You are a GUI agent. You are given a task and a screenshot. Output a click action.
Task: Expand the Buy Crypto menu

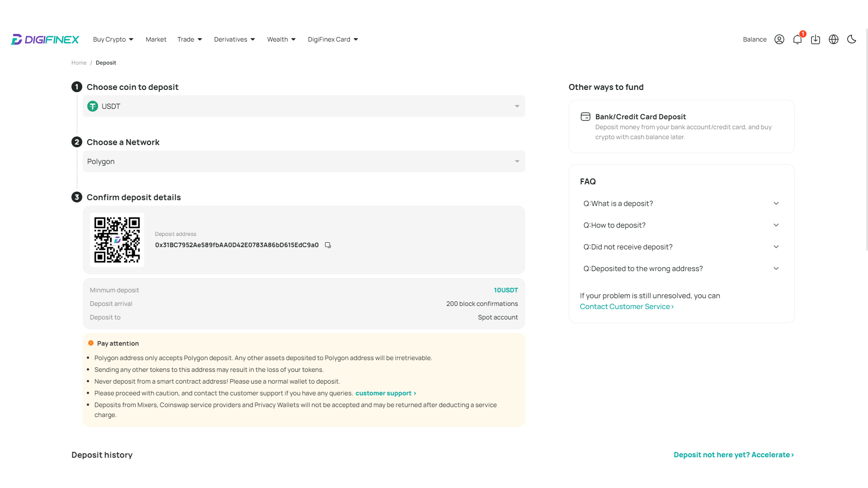[113, 39]
